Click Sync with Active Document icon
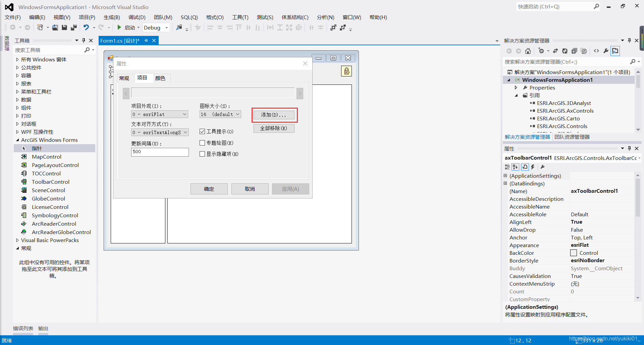 coord(555,51)
